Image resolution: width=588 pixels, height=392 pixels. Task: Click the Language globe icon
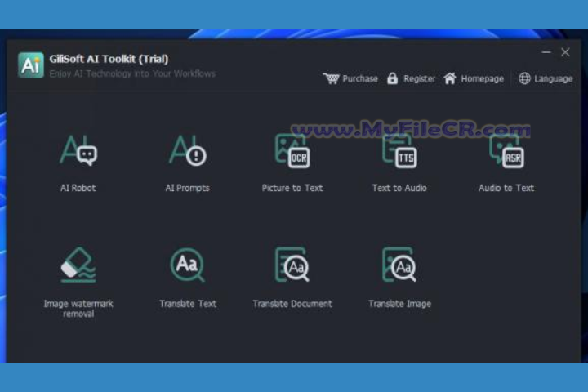[524, 78]
